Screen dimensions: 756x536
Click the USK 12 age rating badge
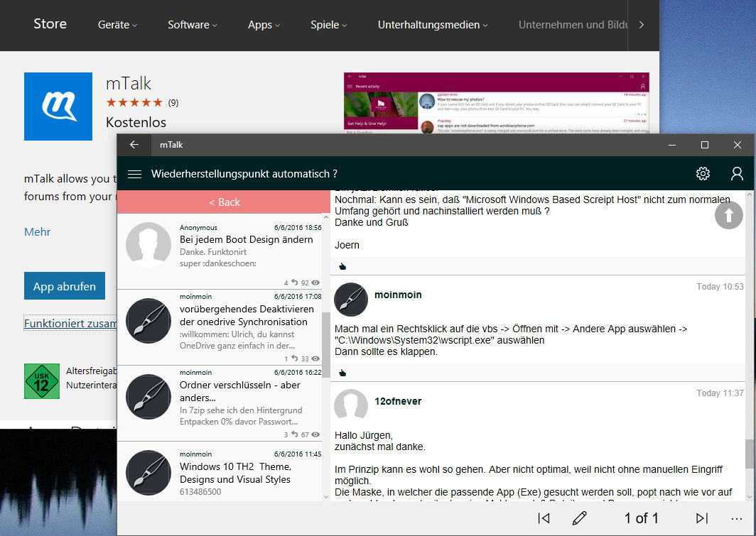tap(42, 381)
